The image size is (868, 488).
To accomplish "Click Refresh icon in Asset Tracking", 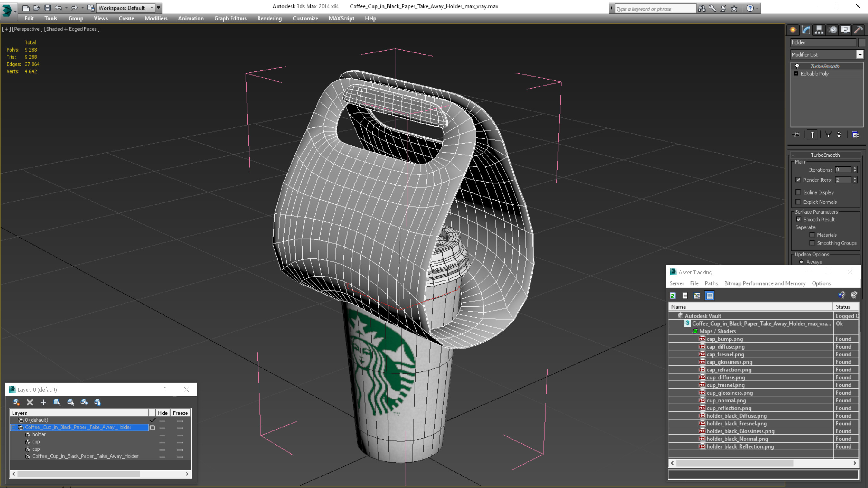I will click(x=673, y=296).
